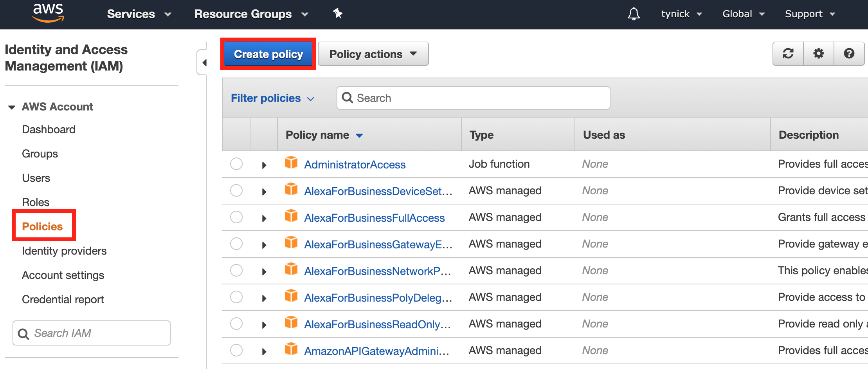Screen dimensions: 868x369
Task: Click AlexaForBusinessDeviceSet policy box icon
Action: pos(291,189)
